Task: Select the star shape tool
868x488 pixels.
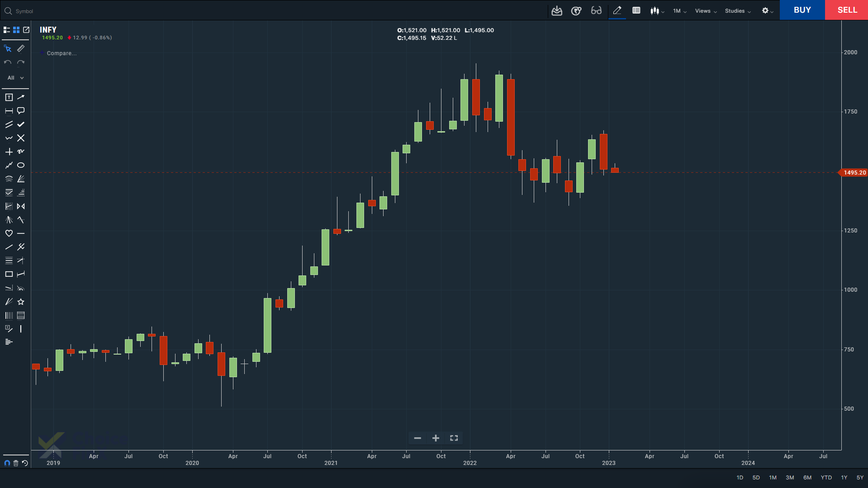Action: (x=21, y=302)
